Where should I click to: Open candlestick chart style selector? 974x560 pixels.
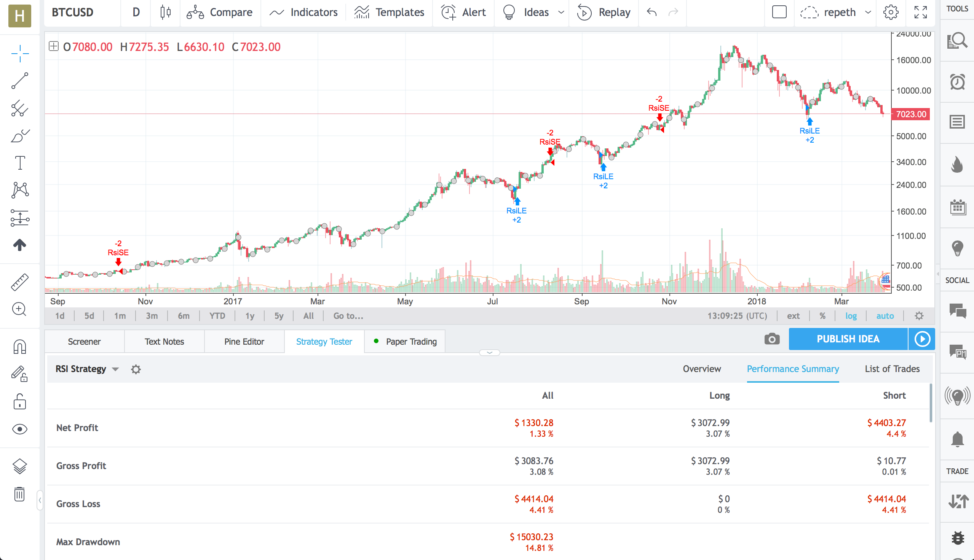coord(166,12)
